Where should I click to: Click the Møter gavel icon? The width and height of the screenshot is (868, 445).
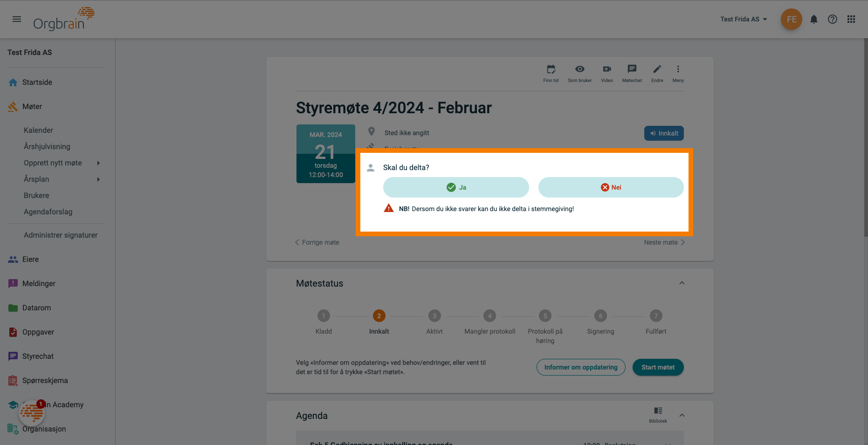[13, 107]
